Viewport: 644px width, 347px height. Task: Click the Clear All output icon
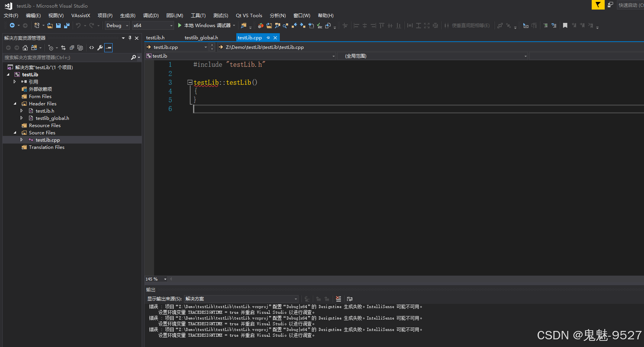pos(338,299)
